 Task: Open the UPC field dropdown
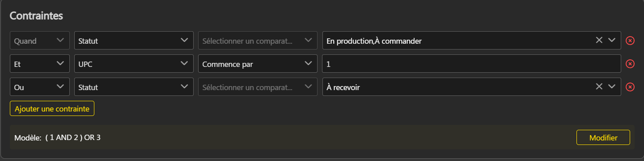click(x=134, y=64)
